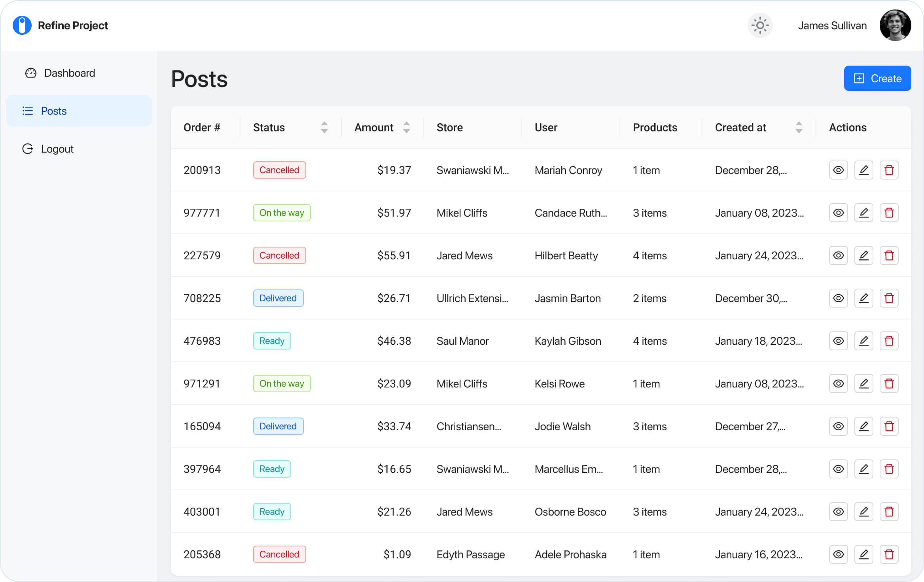Click the Cancelled status badge on order 200913
Viewport: 924px width, 582px height.
click(279, 170)
